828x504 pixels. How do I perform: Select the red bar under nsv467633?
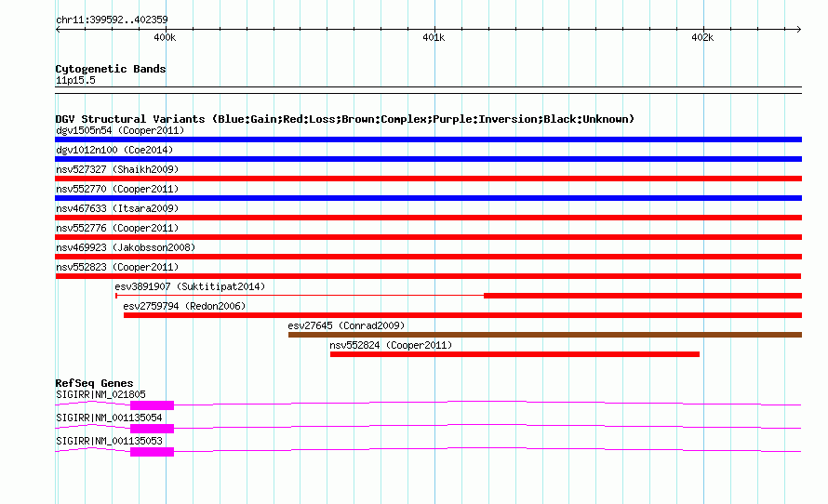click(x=428, y=218)
